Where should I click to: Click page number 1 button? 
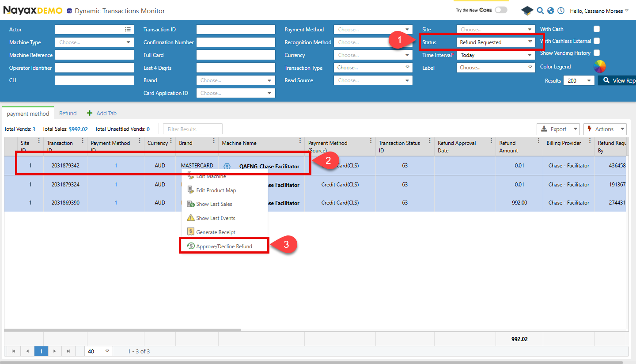(41, 351)
